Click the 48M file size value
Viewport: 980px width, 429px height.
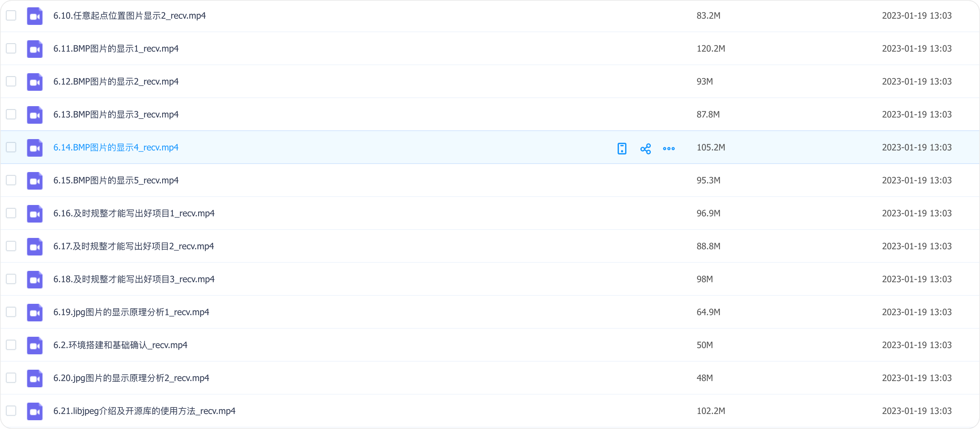pos(705,378)
